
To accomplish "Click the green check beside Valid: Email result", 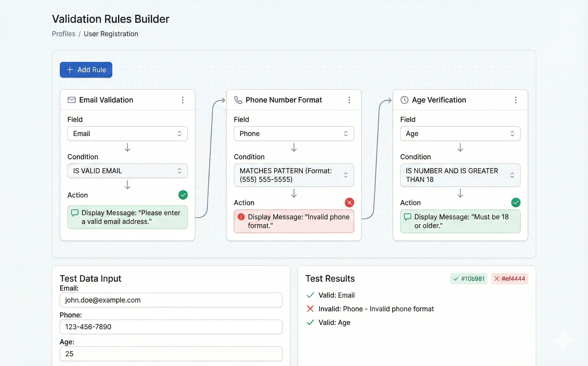I will tap(310, 295).
